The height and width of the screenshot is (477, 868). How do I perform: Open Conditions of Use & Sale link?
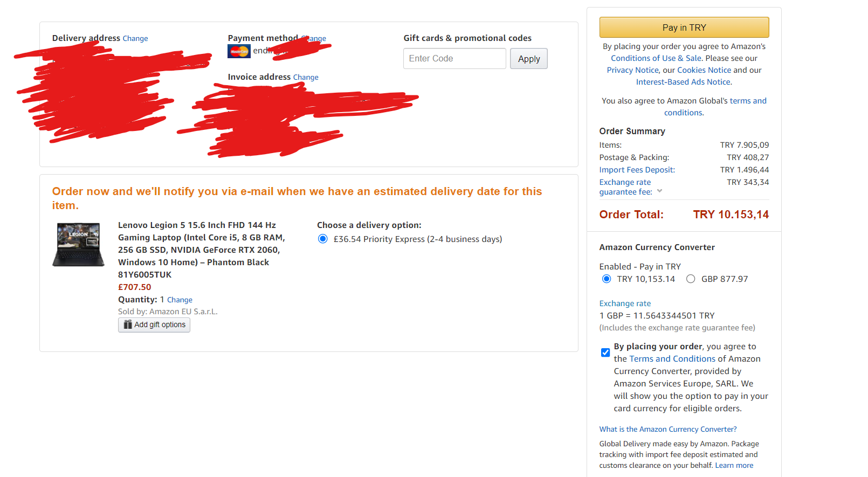(656, 58)
